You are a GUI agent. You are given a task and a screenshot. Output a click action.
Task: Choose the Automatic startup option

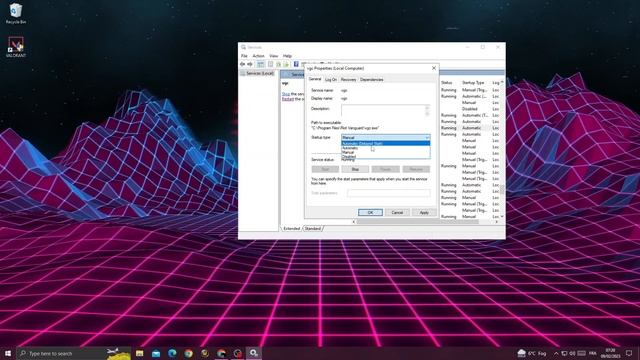pos(386,148)
